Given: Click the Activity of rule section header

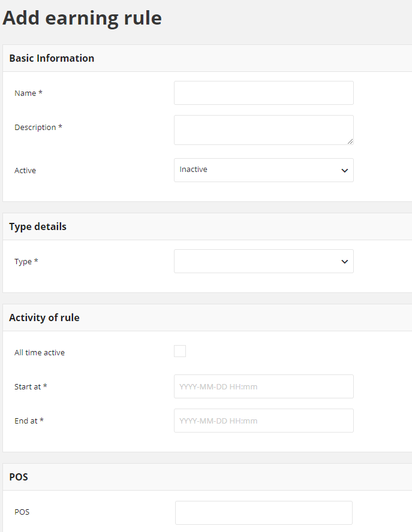Looking at the screenshot, I should 44,318.
